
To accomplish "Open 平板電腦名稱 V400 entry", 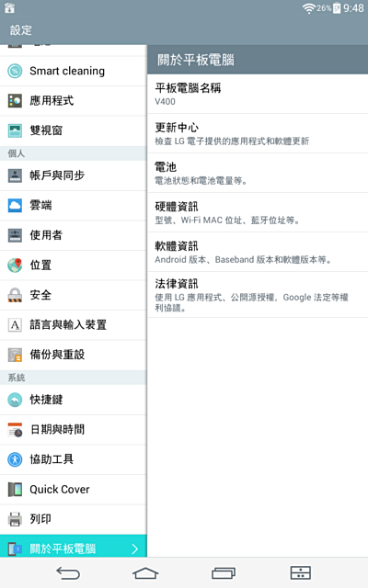I will pos(258,94).
